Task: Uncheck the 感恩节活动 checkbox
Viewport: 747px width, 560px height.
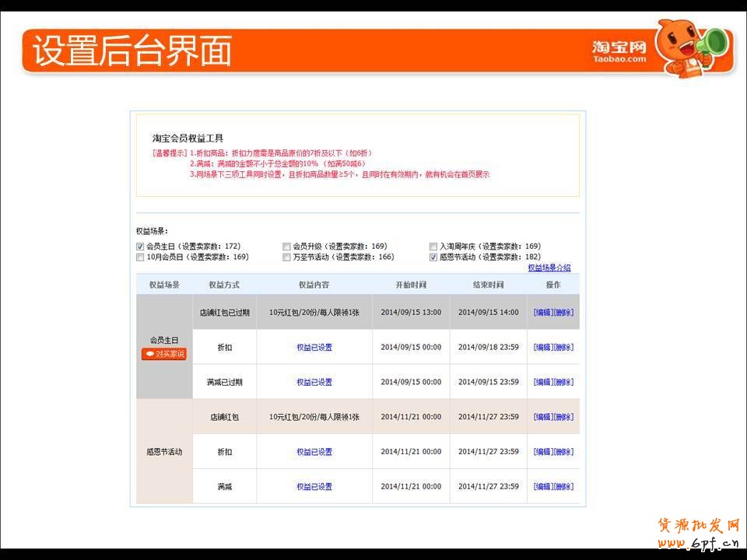Action: point(433,257)
